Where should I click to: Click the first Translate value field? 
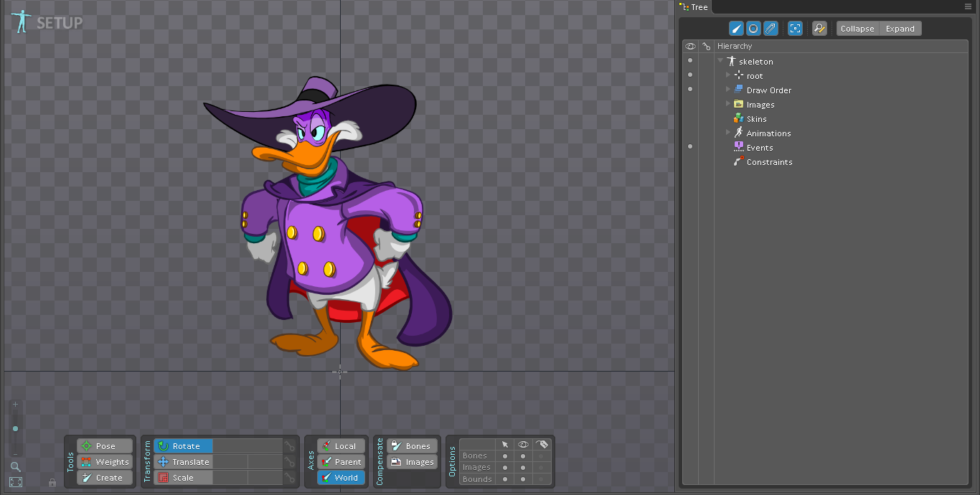tap(230, 462)
